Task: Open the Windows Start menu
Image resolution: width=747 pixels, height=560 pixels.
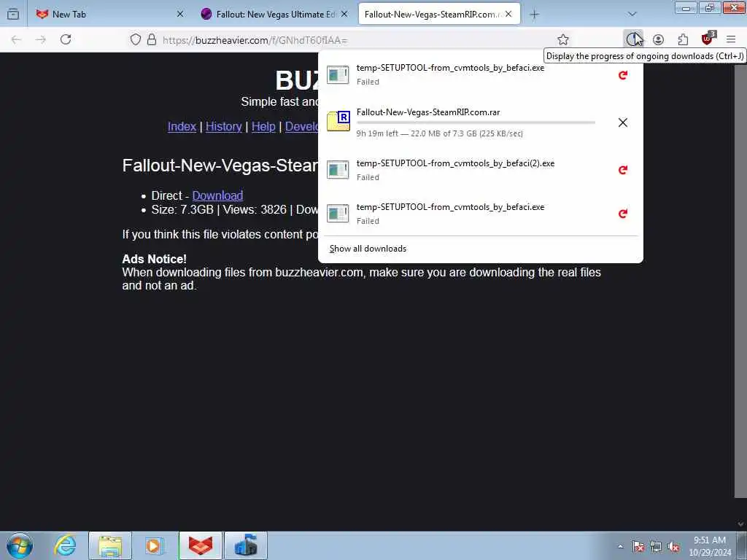Action: (x=20, y=545)
